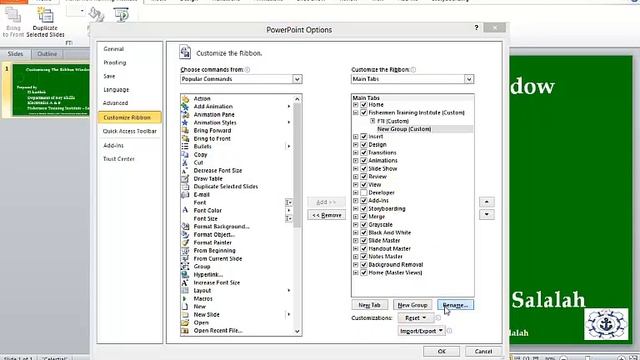Click the commands list scrollbar down arrow
This screenshot has width=640, height=360.
pos(297,331)
